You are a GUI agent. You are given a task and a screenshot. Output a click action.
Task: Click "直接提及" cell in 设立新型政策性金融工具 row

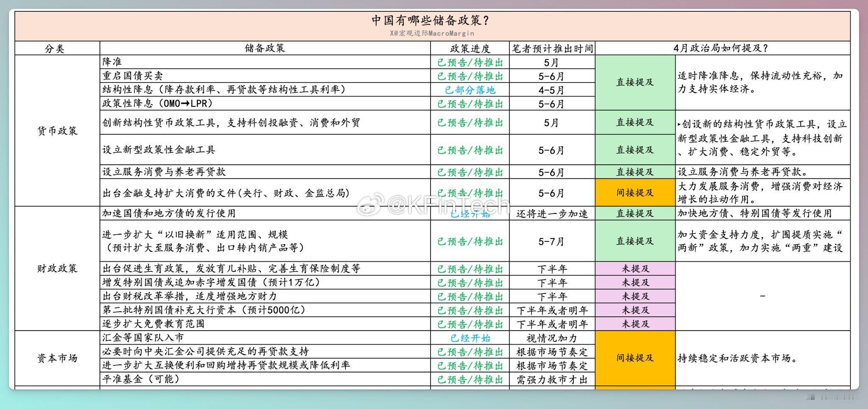(635, 150)
